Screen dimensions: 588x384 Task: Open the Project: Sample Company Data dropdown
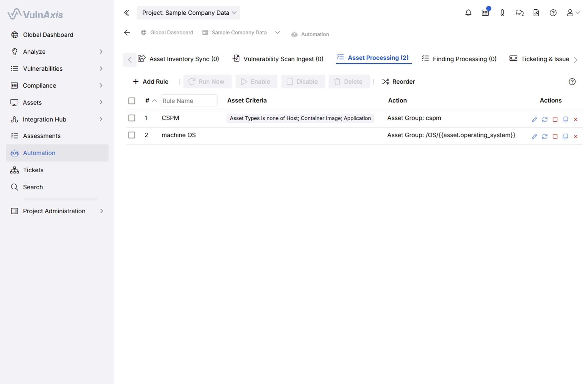[x=188, y=13]
